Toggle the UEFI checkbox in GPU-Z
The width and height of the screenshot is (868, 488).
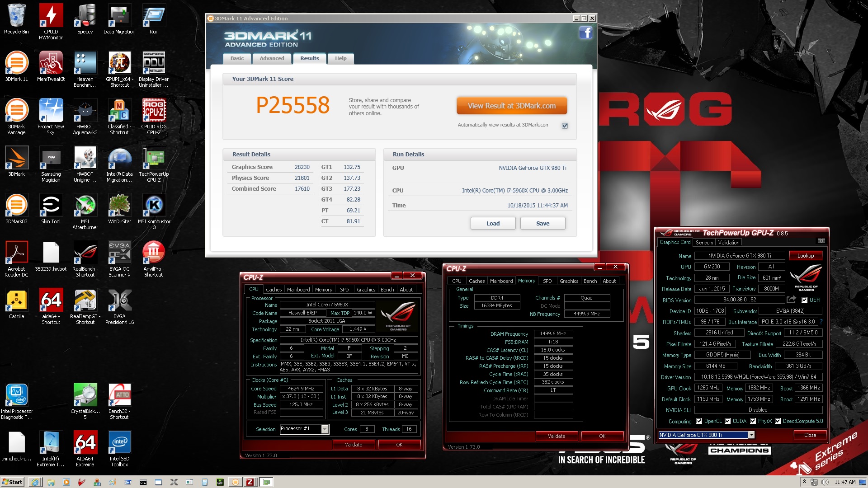tap(804, 300)
